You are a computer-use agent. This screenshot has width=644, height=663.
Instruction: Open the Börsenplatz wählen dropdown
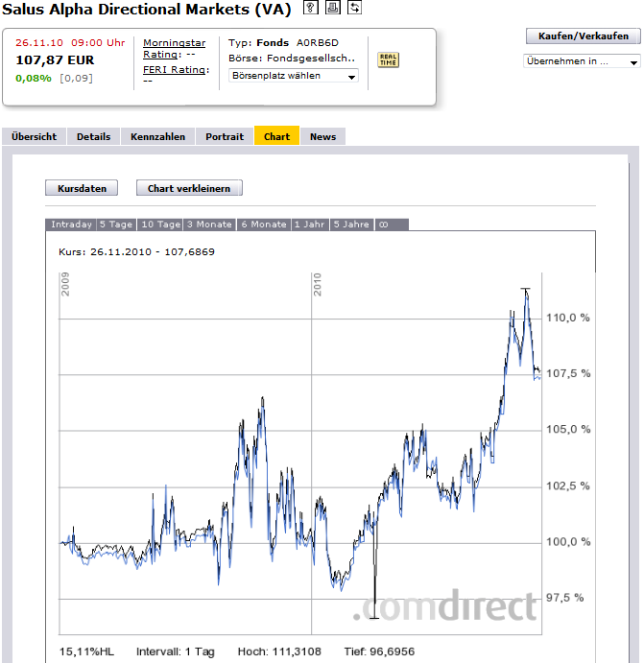coord(294,76)
